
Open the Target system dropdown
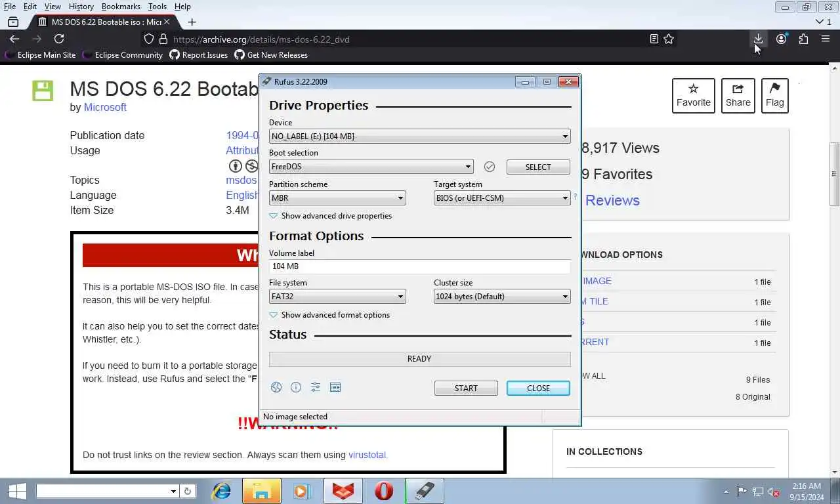coord(502,198)
